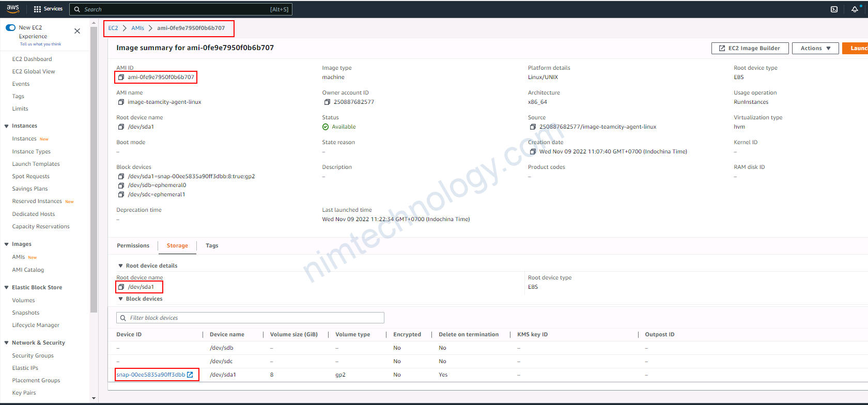
Task: Switch to the Tags tab
Action: (212, 245)
